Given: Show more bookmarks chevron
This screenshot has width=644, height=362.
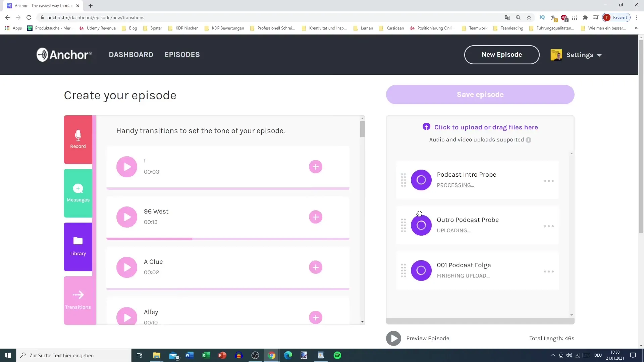Looking at the screenshot, I should (636, 28).
